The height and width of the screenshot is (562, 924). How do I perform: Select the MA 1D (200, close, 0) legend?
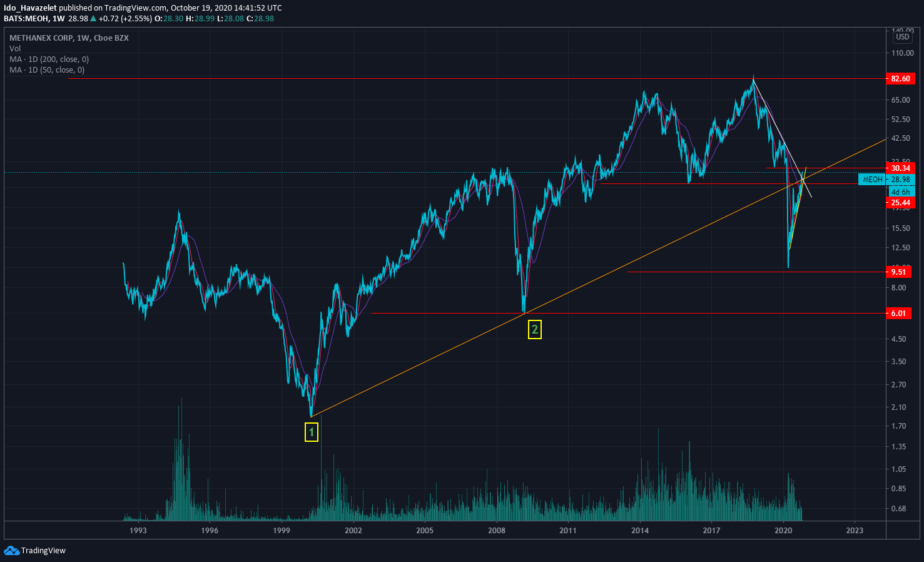[x=49, y=59]
